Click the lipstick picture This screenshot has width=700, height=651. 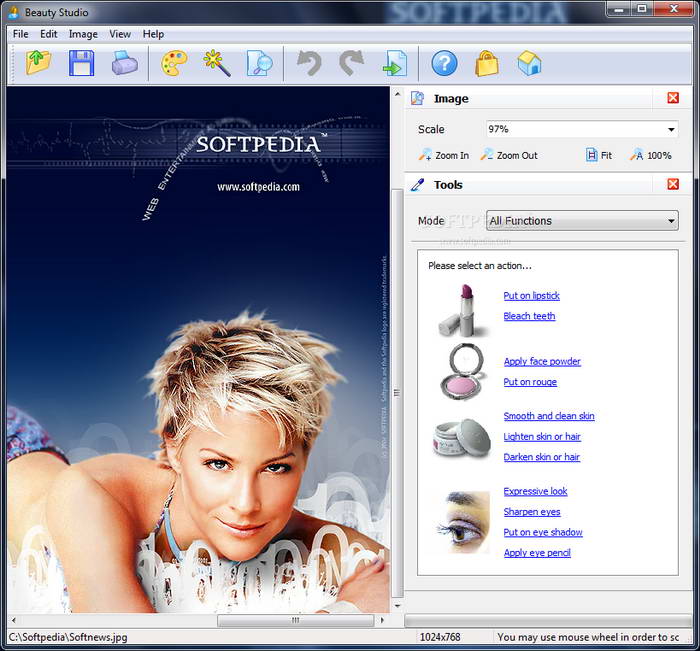point(462,311)
